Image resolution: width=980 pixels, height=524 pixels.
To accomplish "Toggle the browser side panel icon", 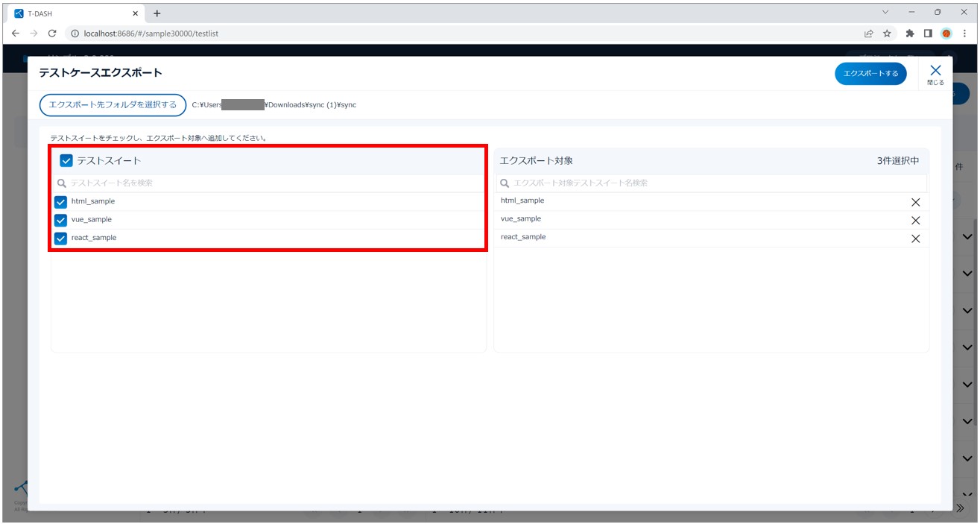I will [928, 34].
